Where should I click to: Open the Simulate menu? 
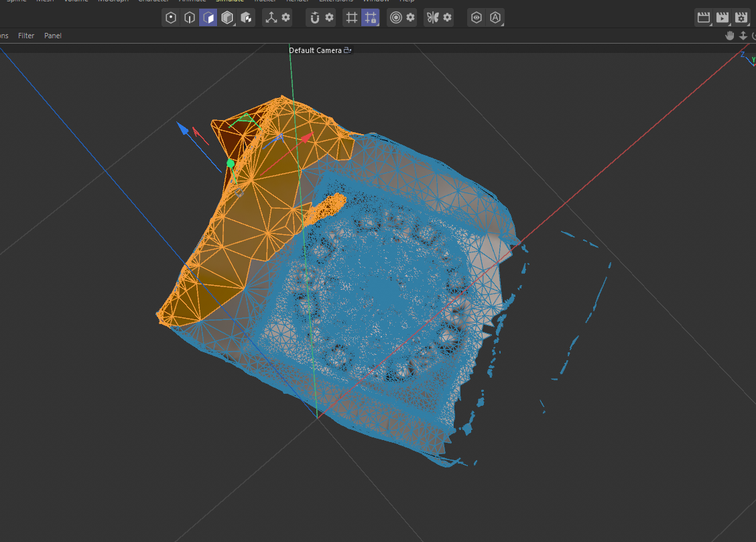[x=230, y=1]
